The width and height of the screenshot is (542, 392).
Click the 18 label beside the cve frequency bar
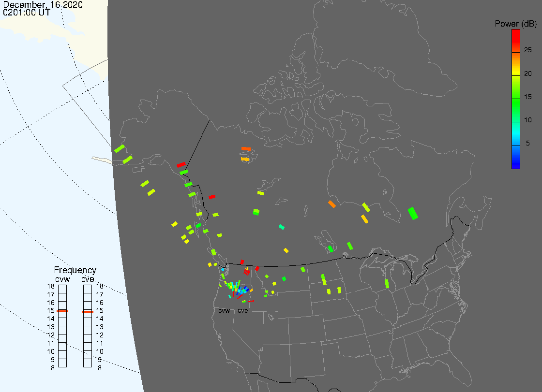pyautogui.click(x=100, y=286)
